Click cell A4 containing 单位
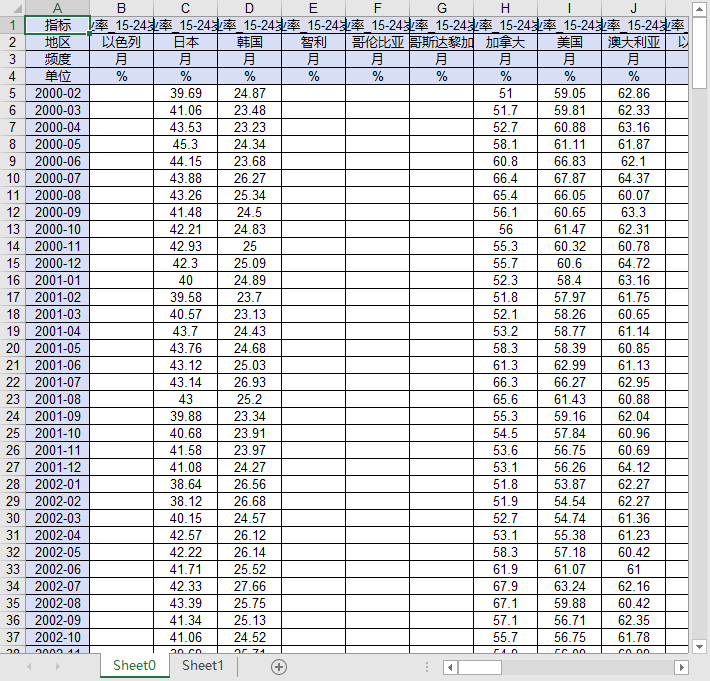The height and width of the screenshot is (681, 710). (x=58, y=76)
